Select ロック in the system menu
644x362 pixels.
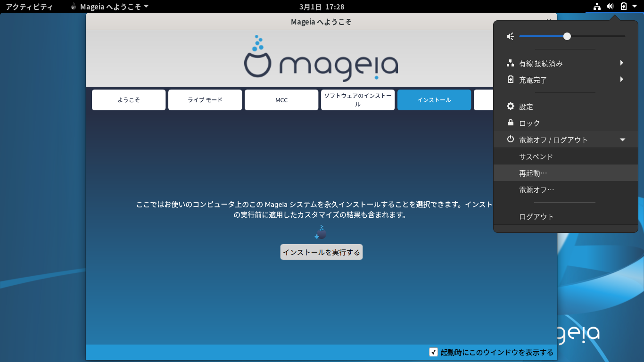click(565, 123)
